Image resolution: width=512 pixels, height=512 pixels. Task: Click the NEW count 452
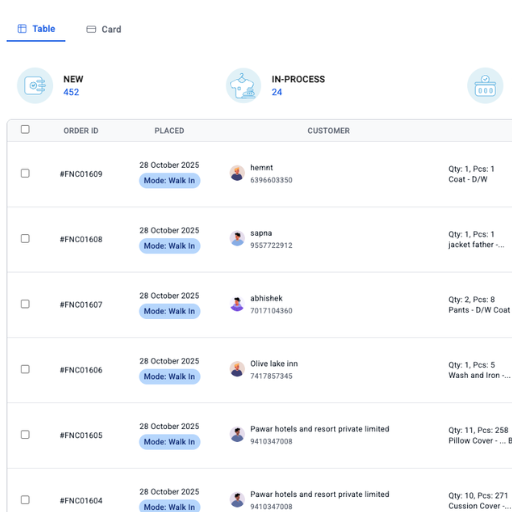tap(71, 92)
